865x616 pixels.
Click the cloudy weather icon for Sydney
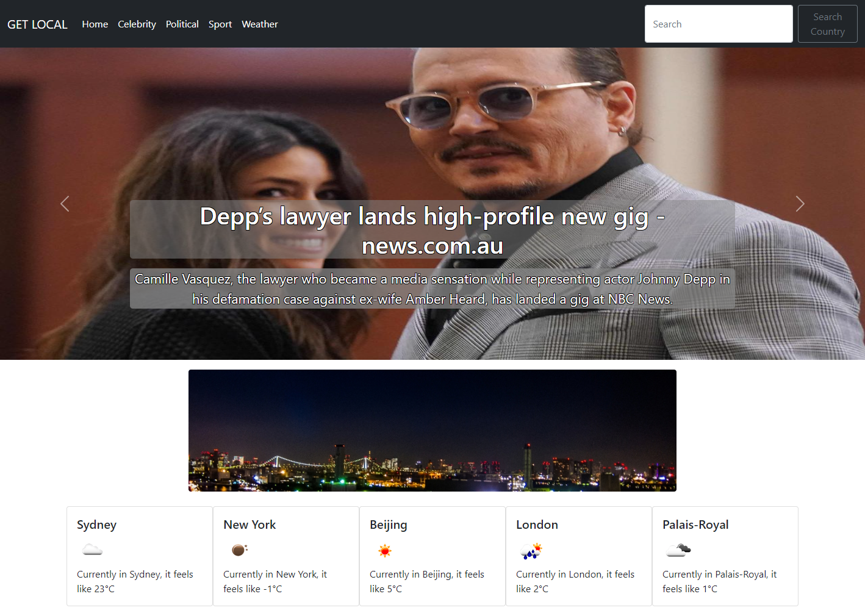click(92, 550)
